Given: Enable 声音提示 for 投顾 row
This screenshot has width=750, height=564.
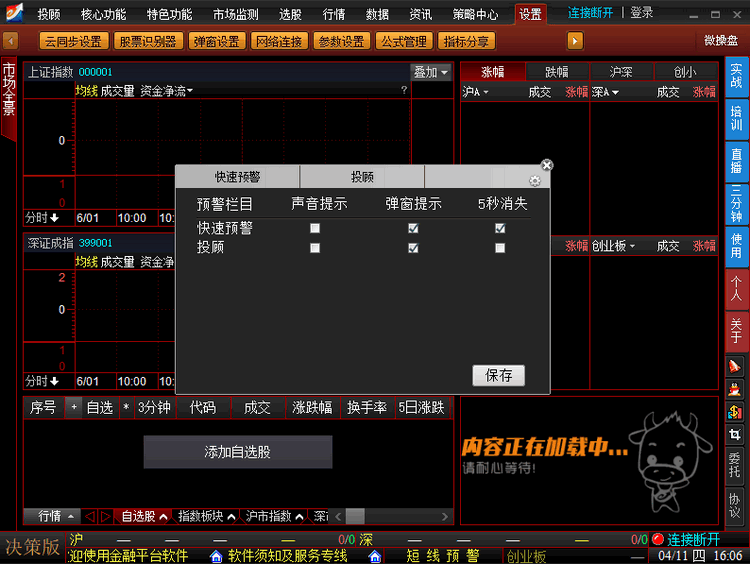Looking at the screenshot, I should pyautogui.click(x=315, y=248).
